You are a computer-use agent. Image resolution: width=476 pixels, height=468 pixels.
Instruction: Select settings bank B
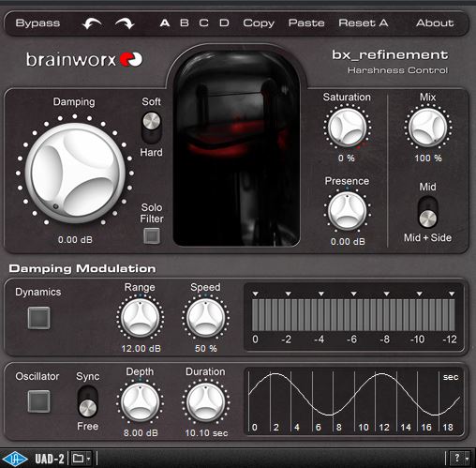[185, 23]
